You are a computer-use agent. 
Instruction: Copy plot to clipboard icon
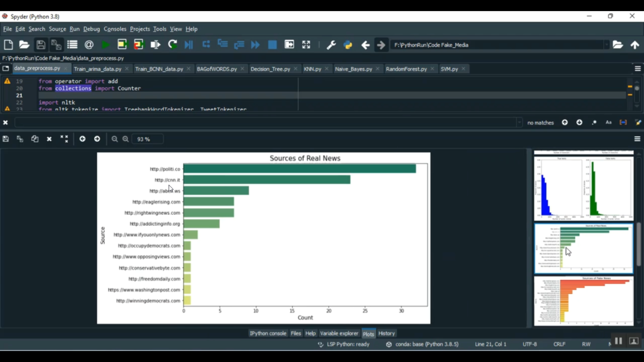[35, 139]
